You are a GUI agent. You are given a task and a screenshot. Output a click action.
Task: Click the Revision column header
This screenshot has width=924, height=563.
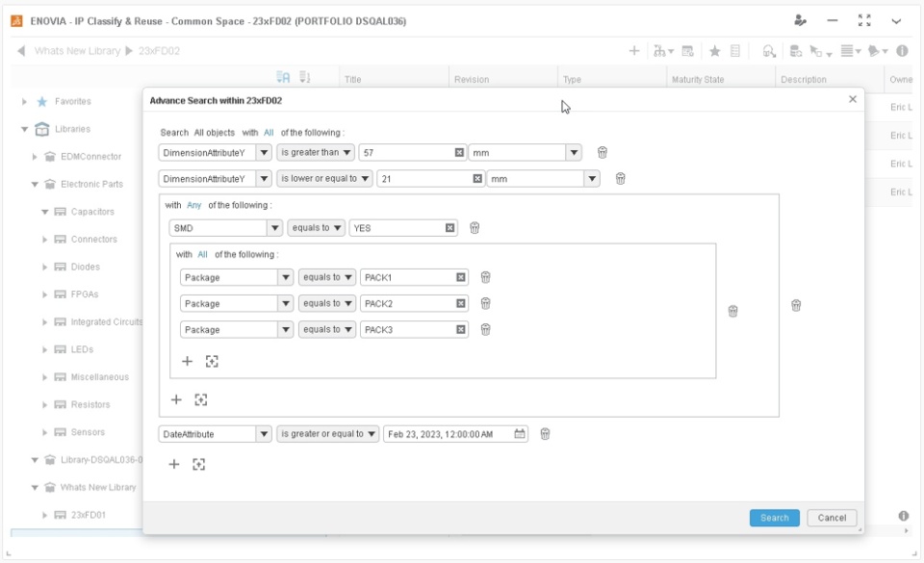(x=472, y=80)
